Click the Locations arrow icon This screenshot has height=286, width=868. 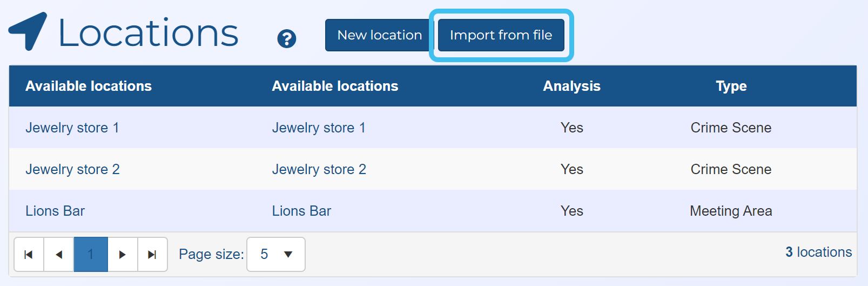point(28,31)
